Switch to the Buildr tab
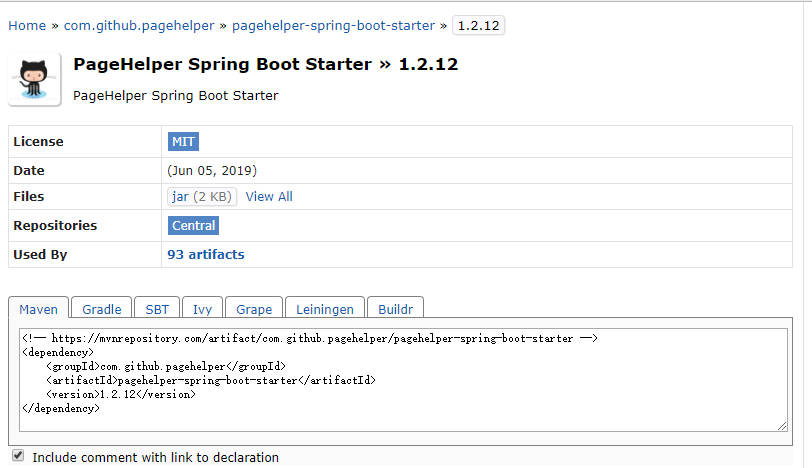812x468 pixels. [x=395, y=309]
